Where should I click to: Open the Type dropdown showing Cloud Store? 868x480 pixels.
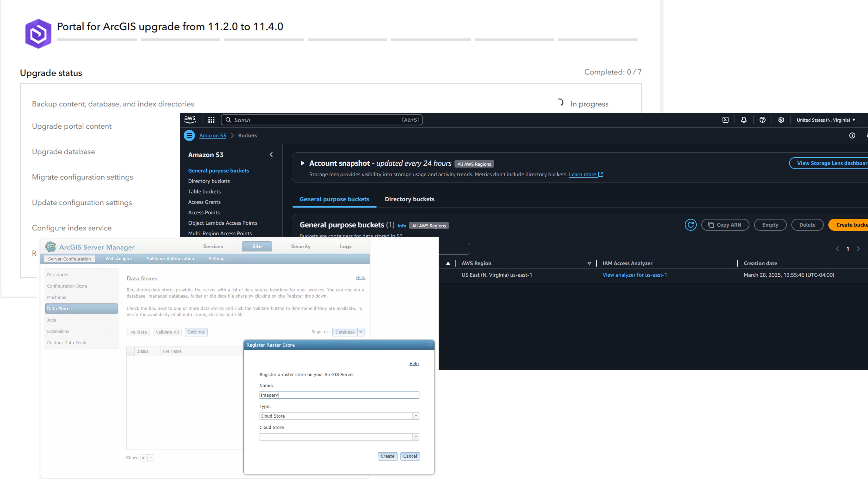[416, 416]
